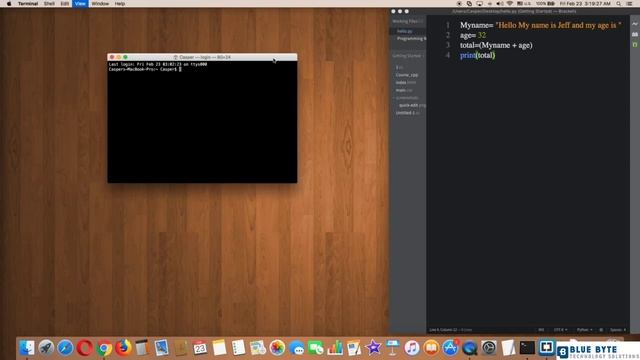Open System Preferences gear in Dock
640x360 pixels.
(x=489, y=348)
